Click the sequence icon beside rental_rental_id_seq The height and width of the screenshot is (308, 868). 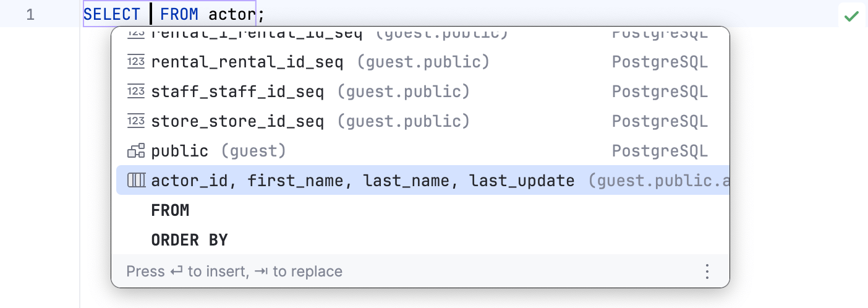[x=136, y=62]
